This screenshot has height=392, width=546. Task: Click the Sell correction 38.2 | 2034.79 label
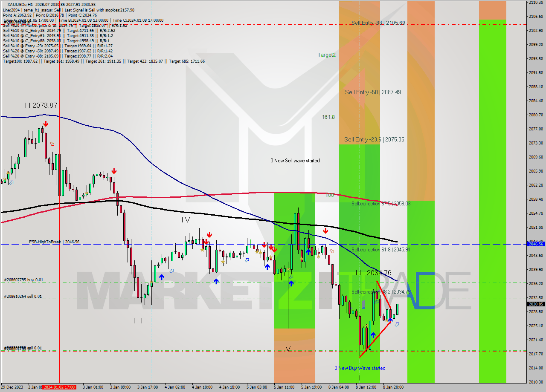[x=381, y=292]
